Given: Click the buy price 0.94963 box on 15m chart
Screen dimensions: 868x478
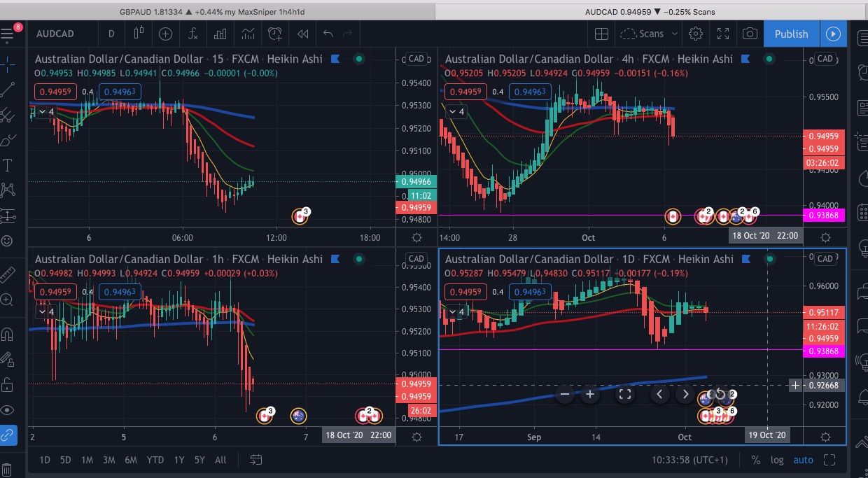Looking at the screenshot, I should tap(120, 92).
